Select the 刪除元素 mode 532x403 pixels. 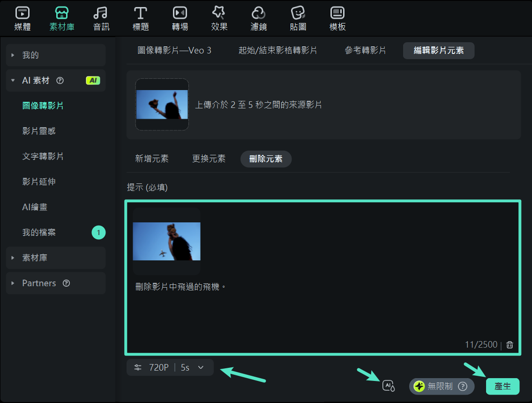[x=266, y=159]
